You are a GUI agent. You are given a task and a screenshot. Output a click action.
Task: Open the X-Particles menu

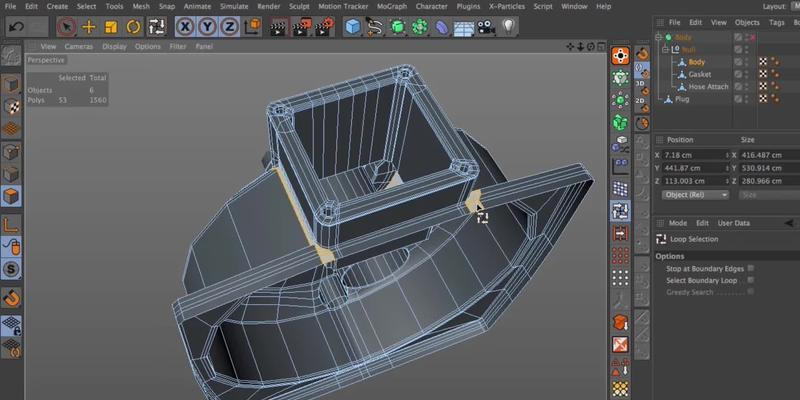[507, 7]
